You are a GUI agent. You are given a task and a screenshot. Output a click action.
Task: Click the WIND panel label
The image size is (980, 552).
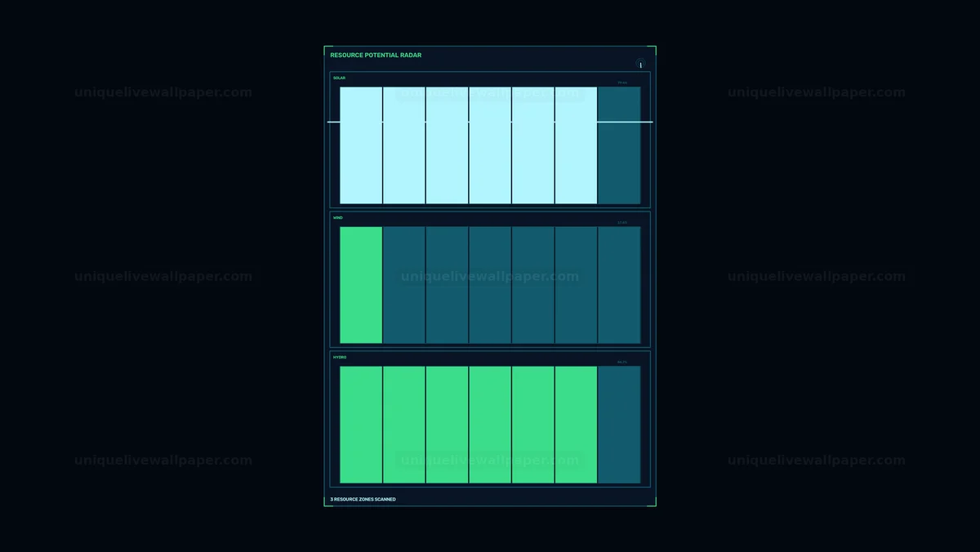click(x=338, y=218)
